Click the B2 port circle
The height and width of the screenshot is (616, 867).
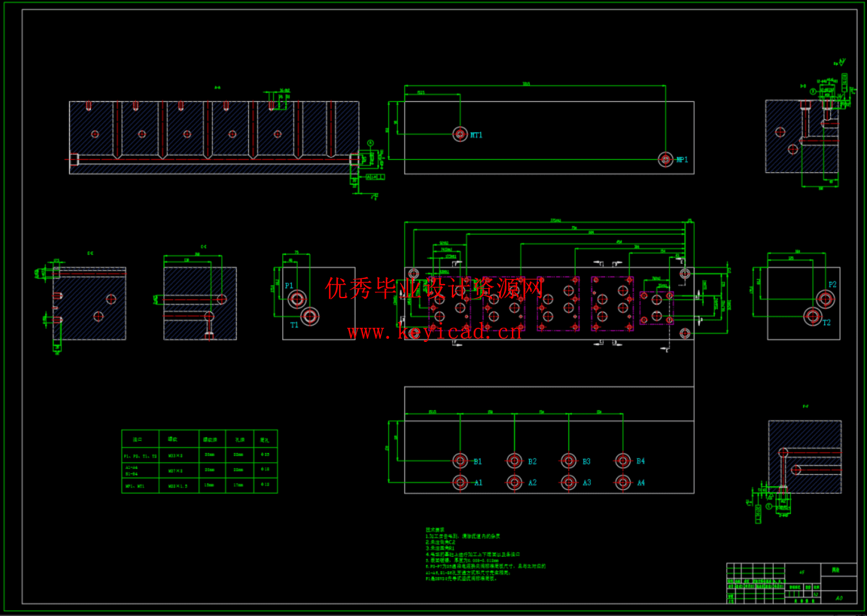(514, 460)
